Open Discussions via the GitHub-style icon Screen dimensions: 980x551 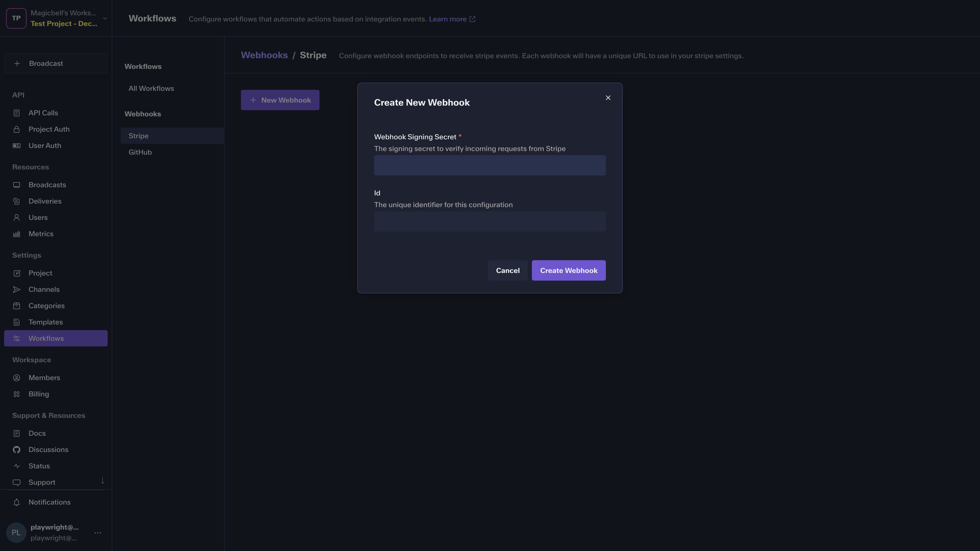pyautogui.click(x=17, y=449)
